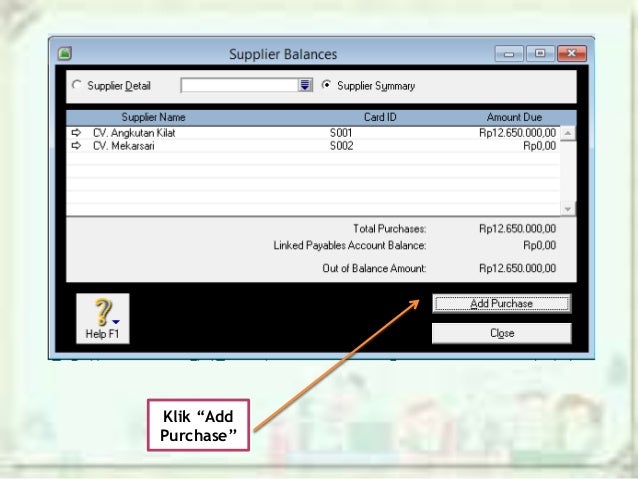Select the CV. Angkutan Kilat supplier name

(134, 133)
